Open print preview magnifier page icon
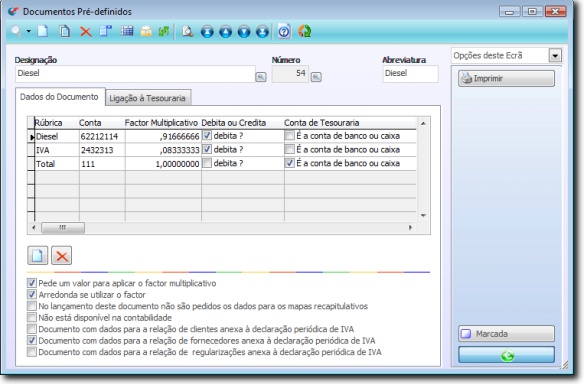The width and height of the screenshot is (584, 384). coord(187,31)
